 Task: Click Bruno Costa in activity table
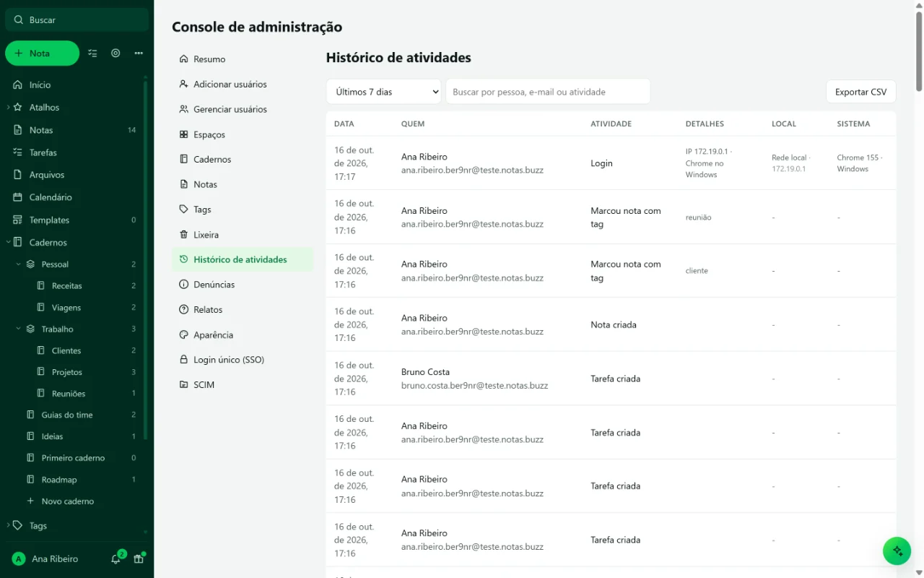(x=425, y=372)
